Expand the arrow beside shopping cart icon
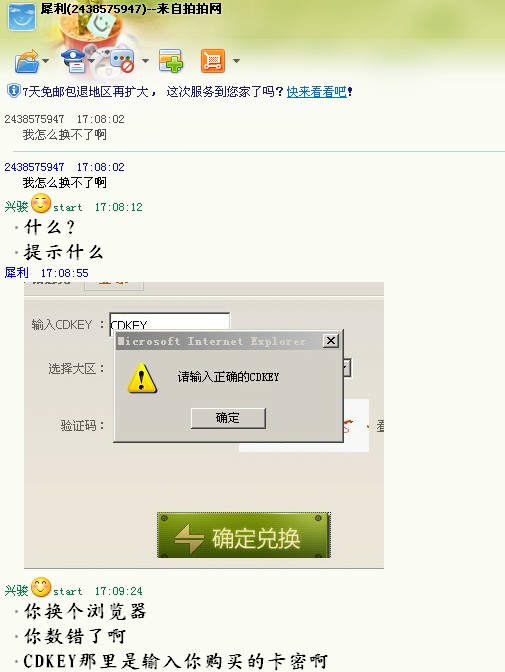 pyautogui.click(x=236, y=61)
